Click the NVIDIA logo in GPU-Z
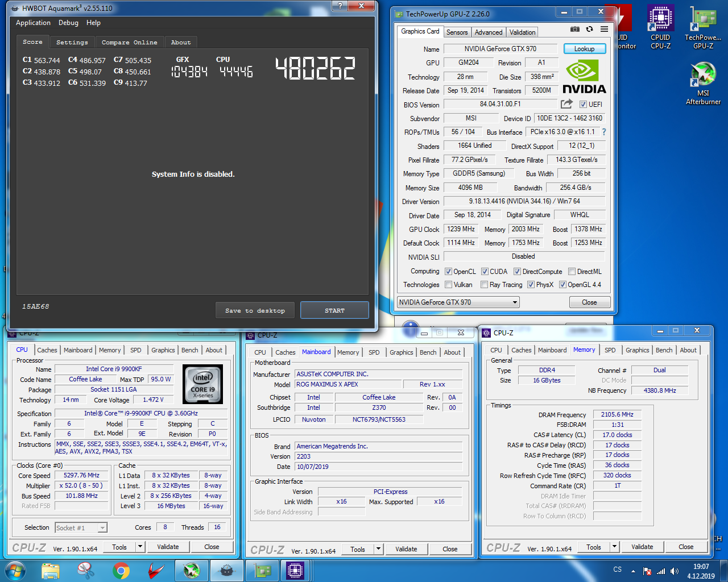The image size is (728, 582). point(584,77)
